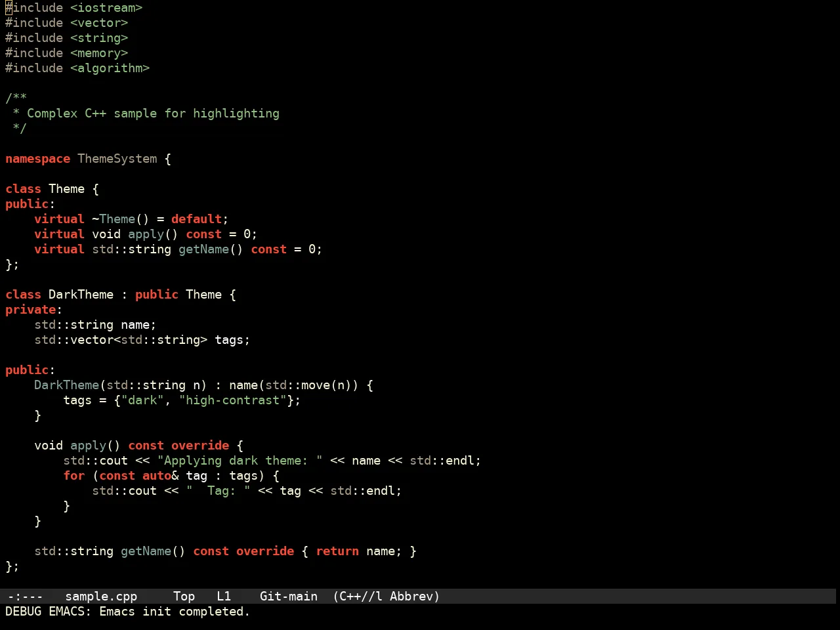Screen dimensions: 840x630
Task: Click the string literal "high-contrast"
Action: tap(232, 400)
